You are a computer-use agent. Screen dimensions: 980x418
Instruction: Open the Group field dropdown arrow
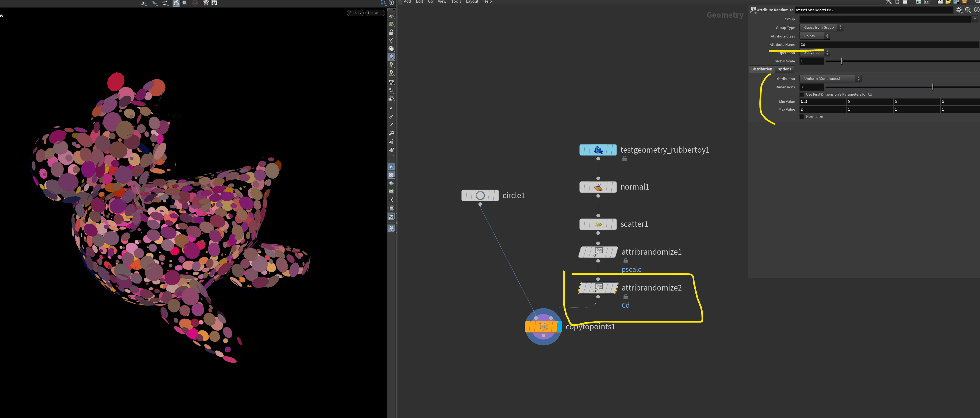coord(975,19)
